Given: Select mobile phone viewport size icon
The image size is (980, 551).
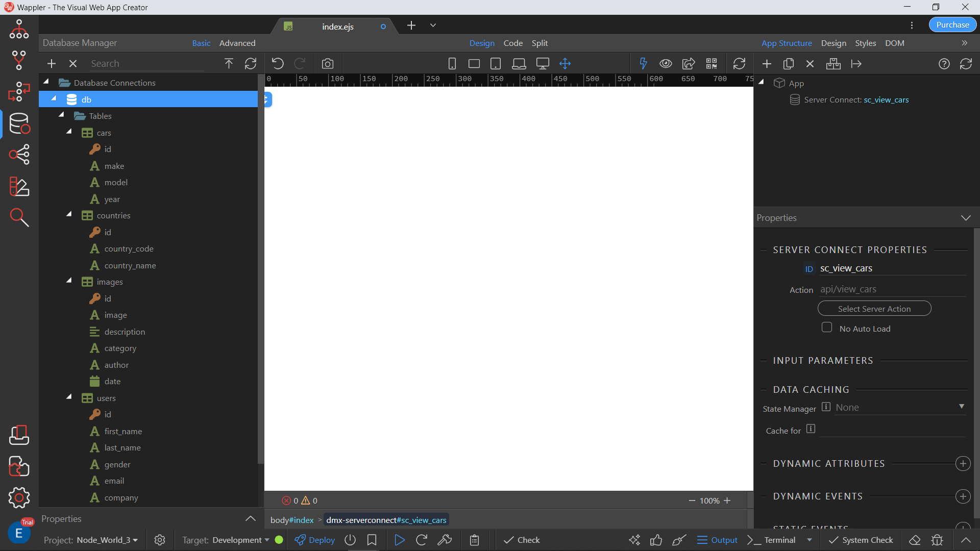Looking at the screenshot, I should [452, 64].
